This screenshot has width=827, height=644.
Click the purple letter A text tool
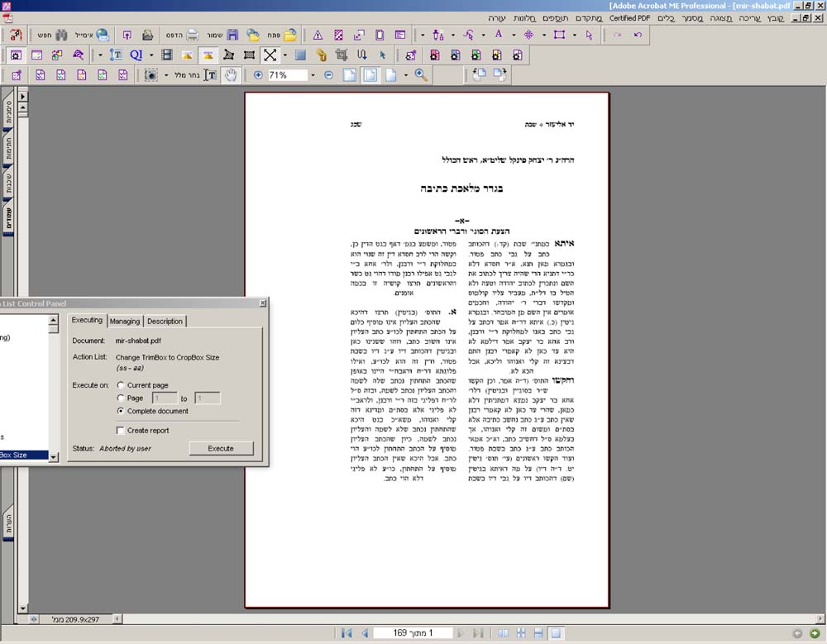pos(499,34)
